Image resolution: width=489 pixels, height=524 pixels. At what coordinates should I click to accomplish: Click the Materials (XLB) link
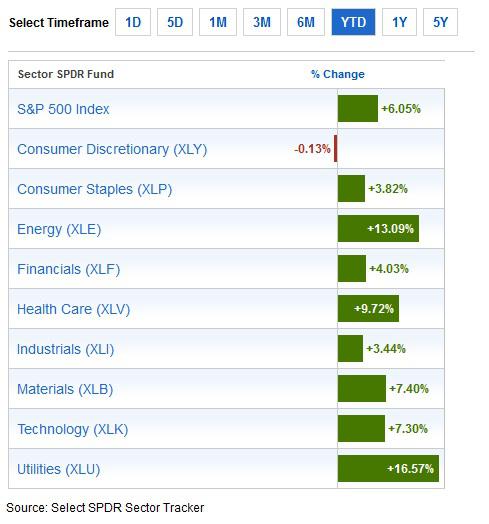click(x=65, y=390)
